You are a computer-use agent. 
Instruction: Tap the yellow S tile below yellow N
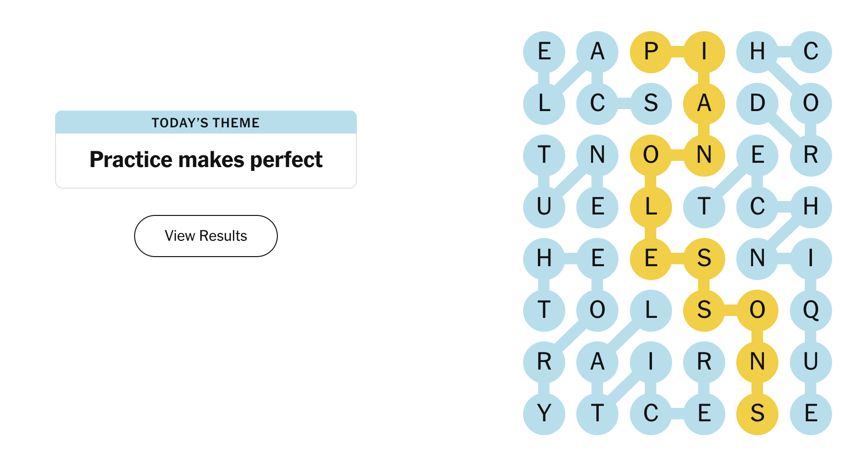[x=757, y=414]
